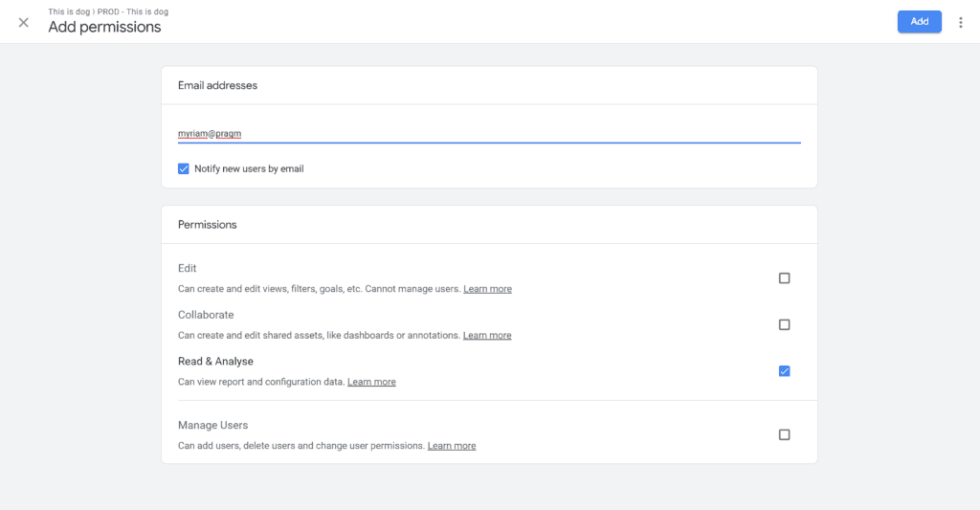The width and height of the screenshot is (980, 510).
Task: Click the Manage Users label
Action: 212,425
